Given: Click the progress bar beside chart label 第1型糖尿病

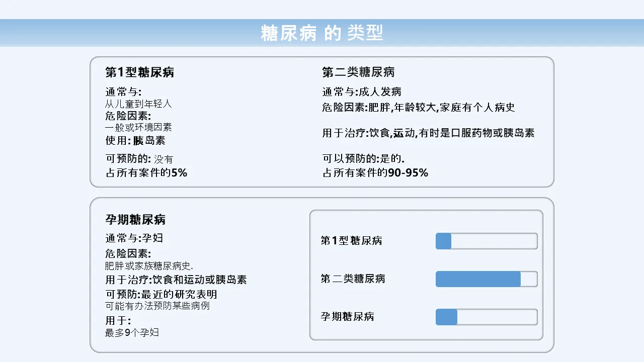Looking at the screenshot, I should point(487,241).
